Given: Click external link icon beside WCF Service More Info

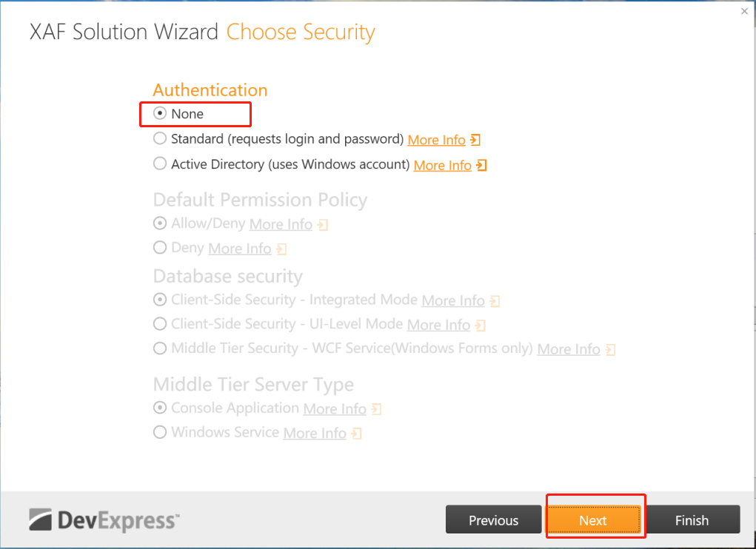Looking at the screenshot, I should (x=611, y=349).
